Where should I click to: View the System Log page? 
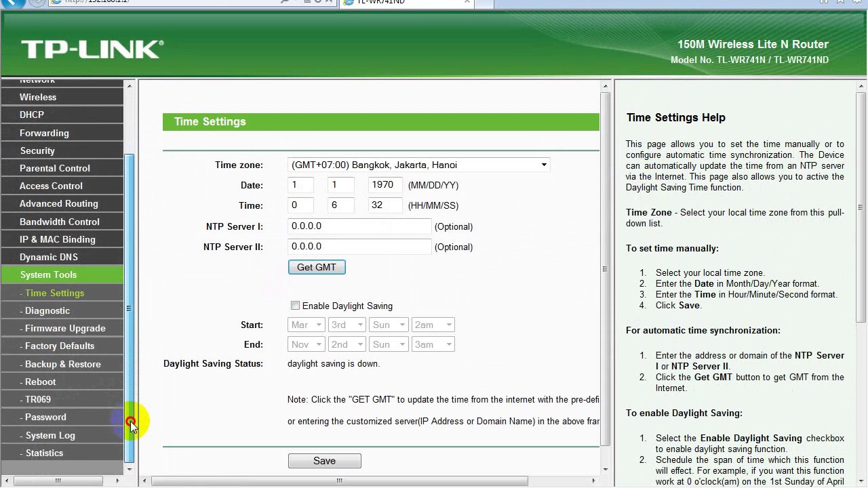pyautogui.click(x=62, y=435)
